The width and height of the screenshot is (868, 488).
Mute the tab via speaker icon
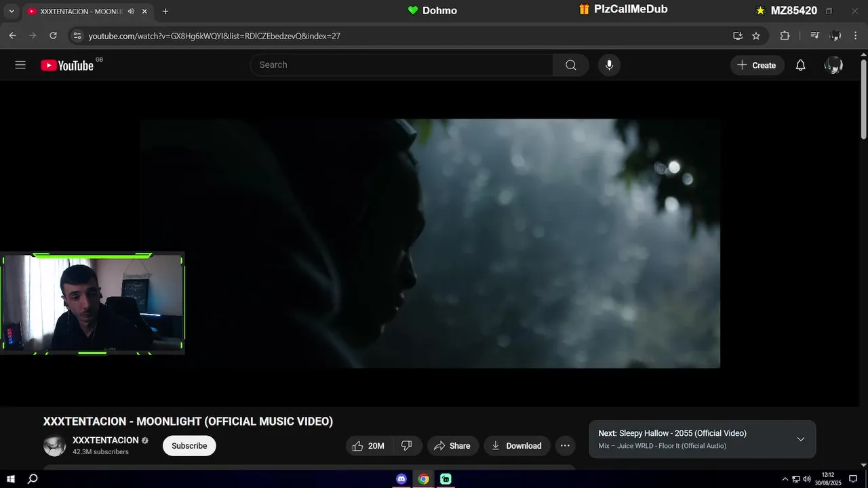[131, 12]
